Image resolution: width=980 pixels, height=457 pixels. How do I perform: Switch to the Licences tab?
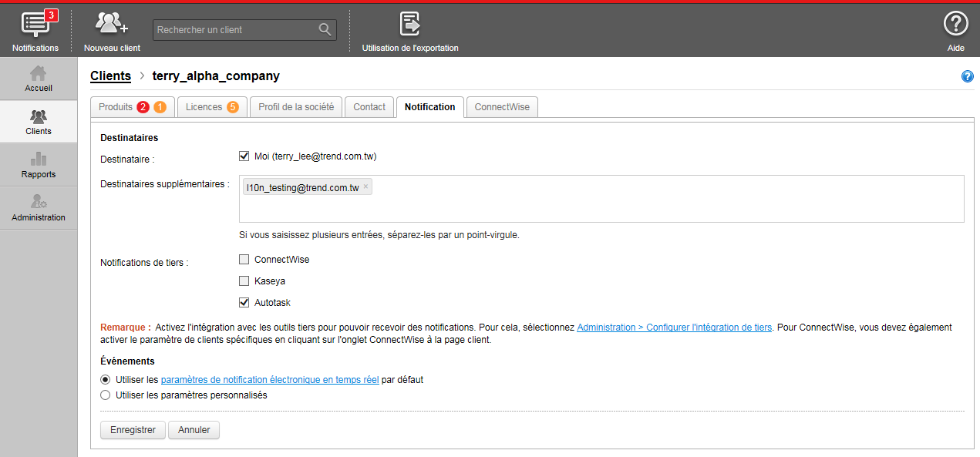pyautogui.click(x=211, y=107)
